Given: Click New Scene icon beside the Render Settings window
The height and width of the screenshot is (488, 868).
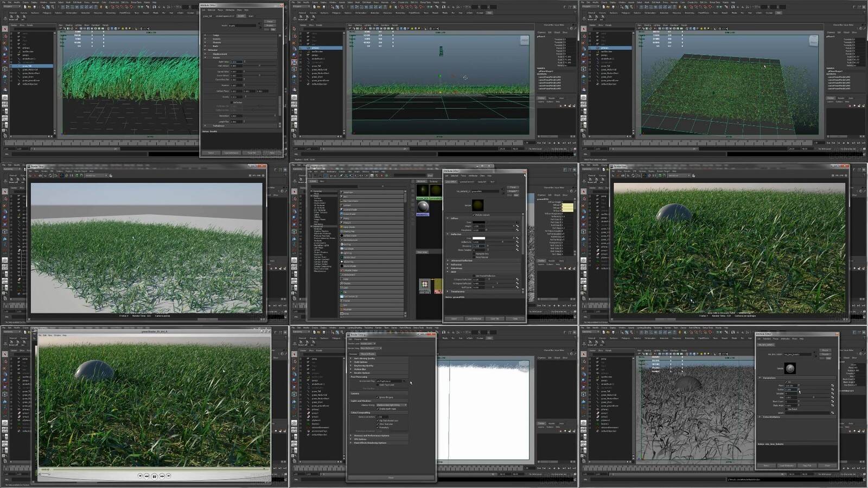Looking at the screenshot, I should click(314, 332).
